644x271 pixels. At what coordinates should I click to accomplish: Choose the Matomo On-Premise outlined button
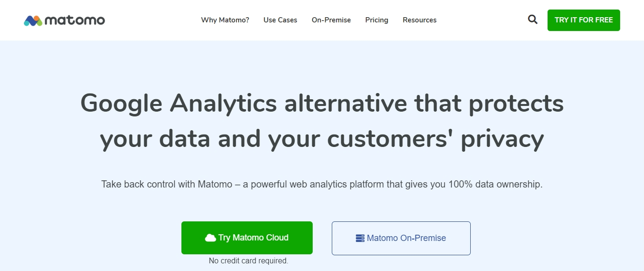(401, 238)
